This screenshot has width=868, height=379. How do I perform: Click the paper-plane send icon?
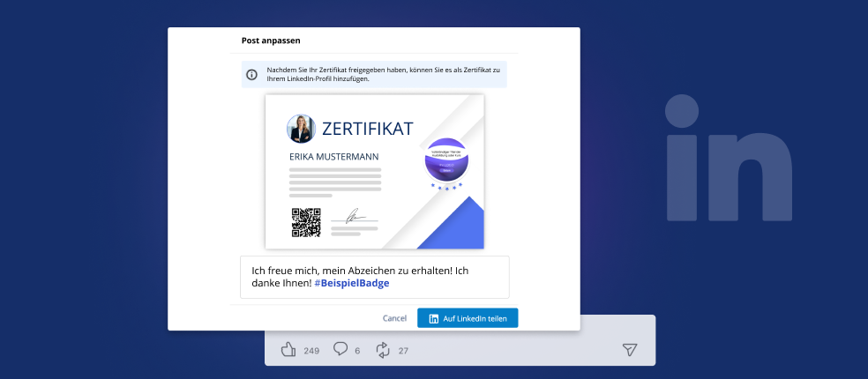point(630,349)
